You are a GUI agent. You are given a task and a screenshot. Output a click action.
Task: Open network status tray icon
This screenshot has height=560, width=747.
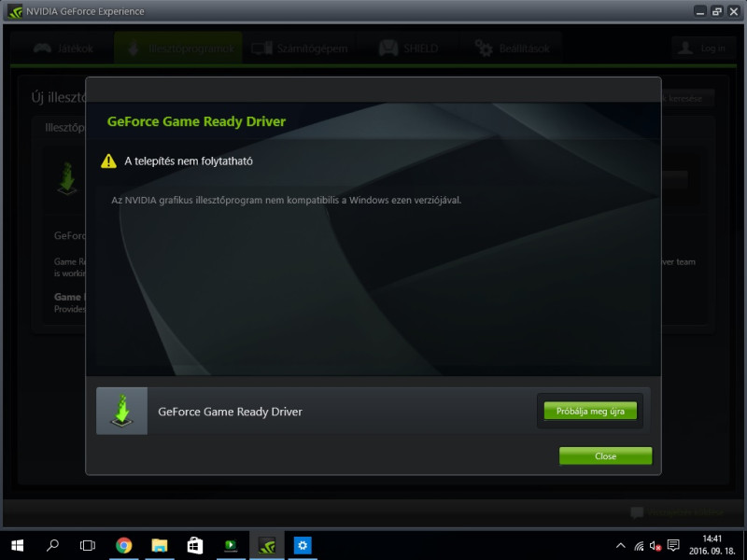pyautogui.click(x=639, y=546)
